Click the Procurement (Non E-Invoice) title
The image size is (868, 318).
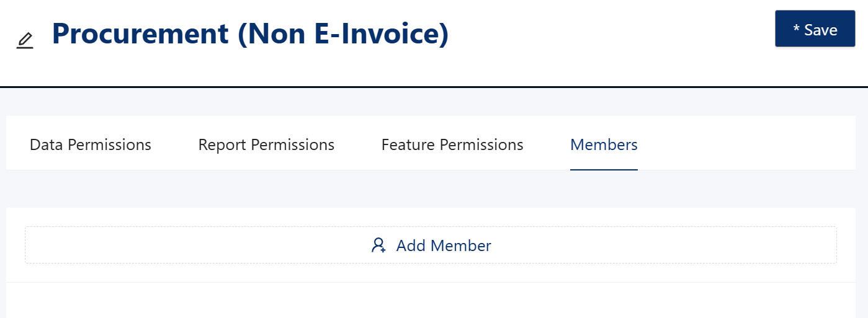coord(250,33)
